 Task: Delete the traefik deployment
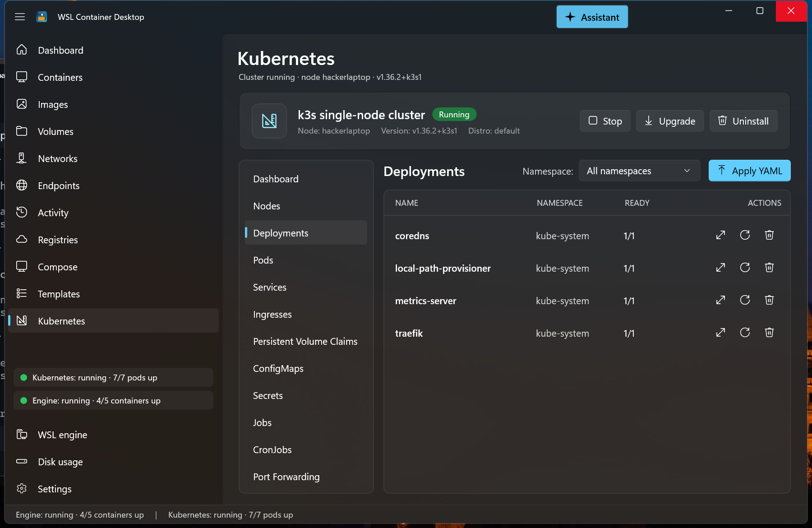[x=769, y=333]
